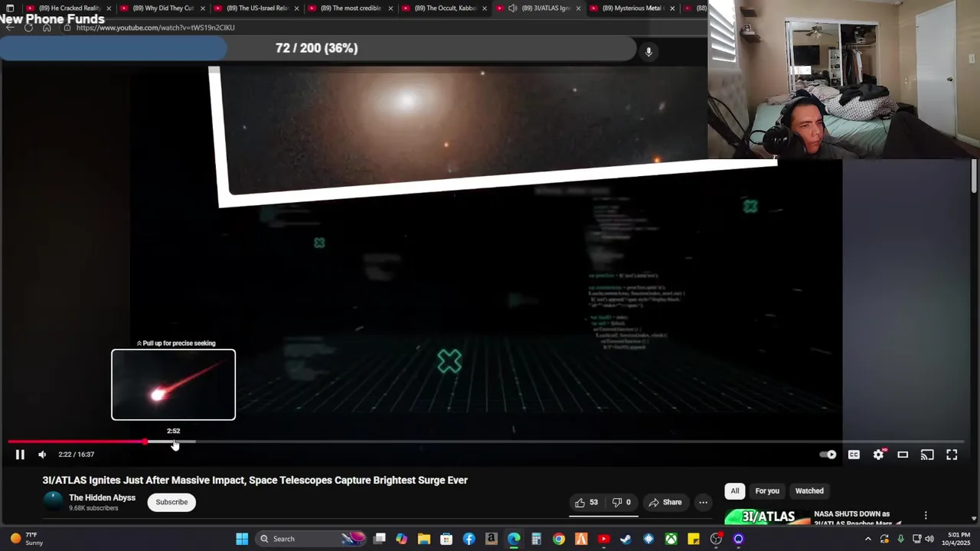The width and height of the screenshot is (980, 551).
Task: Open Calculator from taskbar
Action: click(x=536, y=539)
